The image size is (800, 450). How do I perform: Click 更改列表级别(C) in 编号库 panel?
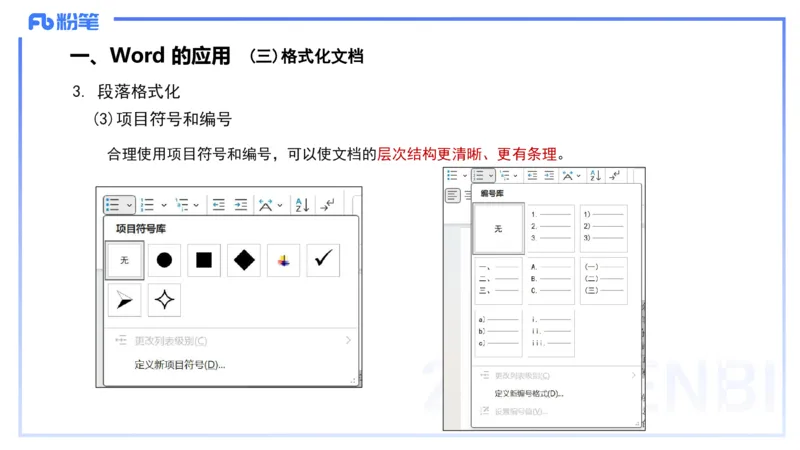point(522,376)
